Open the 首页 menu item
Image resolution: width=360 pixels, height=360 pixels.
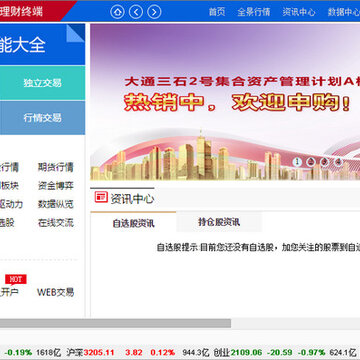coord(217,12)
